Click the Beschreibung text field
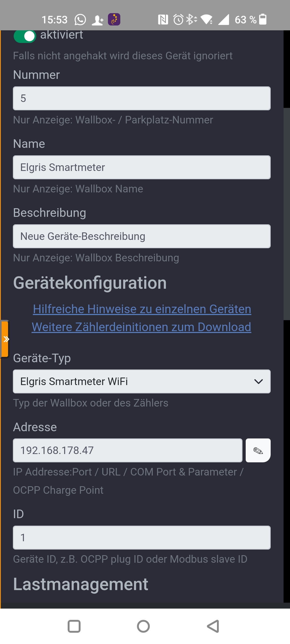This screenshot has width=290, height=644. point(142,236)
